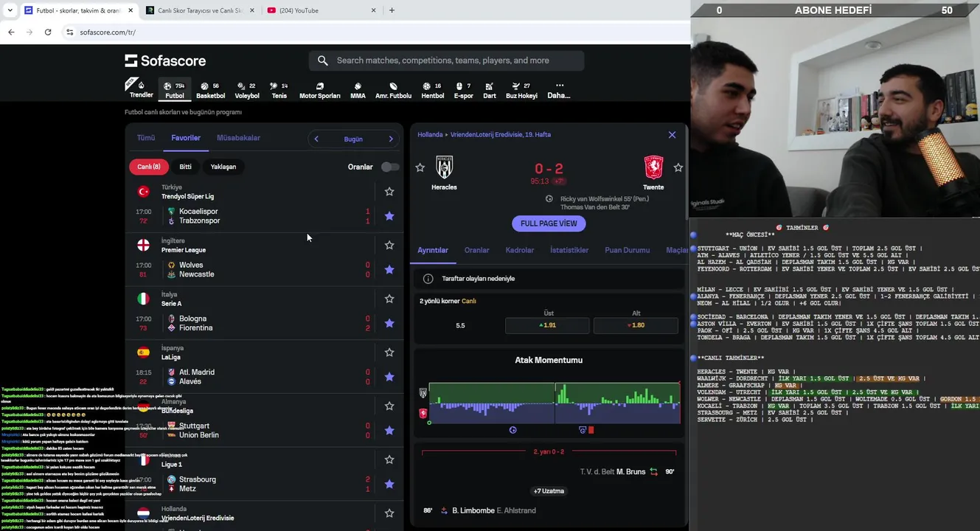Click the info icon beside Taraftar olayları
The height and width of the screenshot is (531, 980).
[428, 279]
